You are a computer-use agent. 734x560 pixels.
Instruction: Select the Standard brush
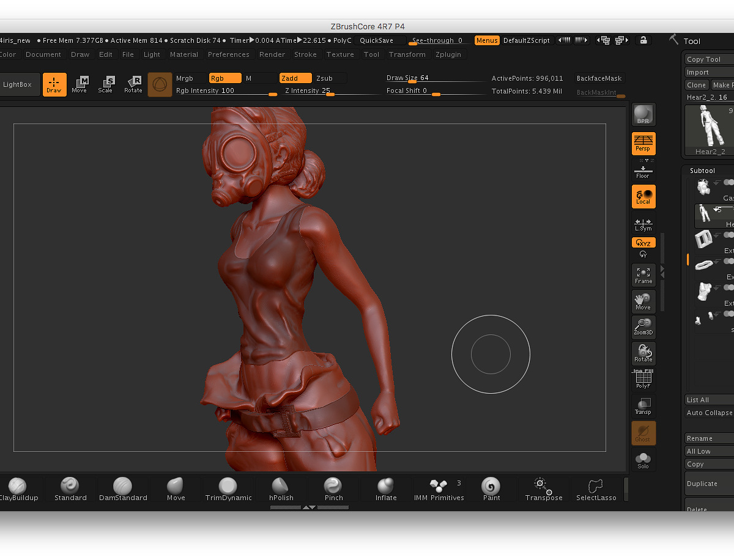[70, 489]
